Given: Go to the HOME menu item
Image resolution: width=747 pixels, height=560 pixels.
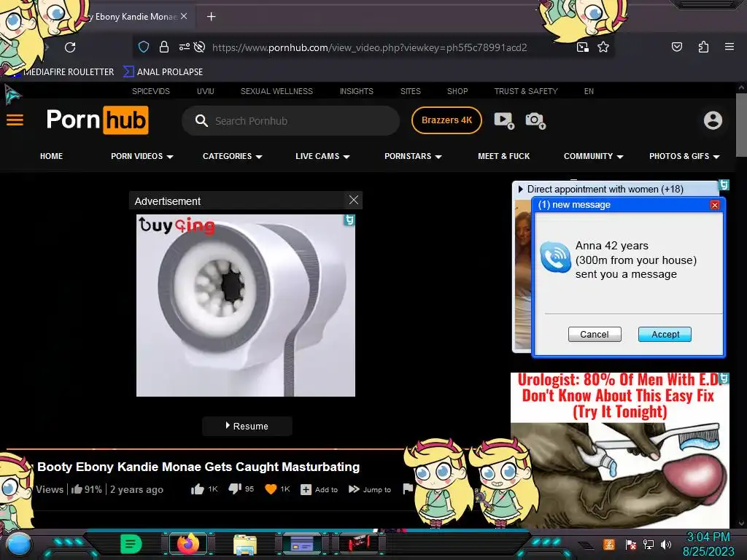Looking at the screenshot, I should 52,156.
